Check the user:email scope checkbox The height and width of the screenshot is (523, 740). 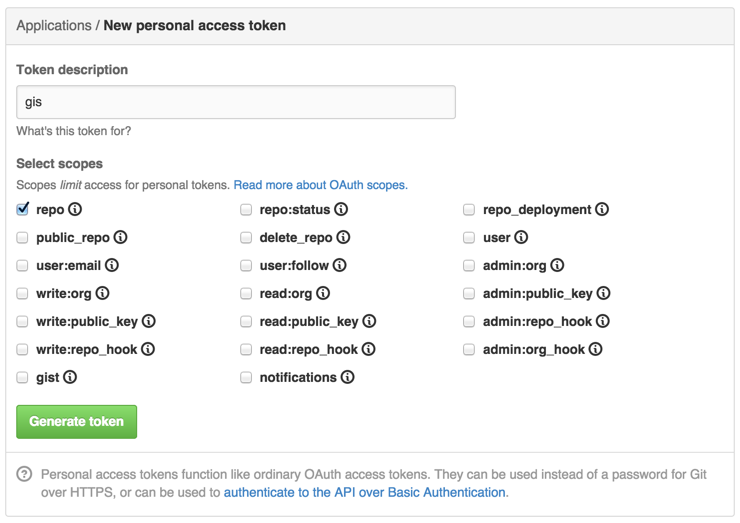23,266
